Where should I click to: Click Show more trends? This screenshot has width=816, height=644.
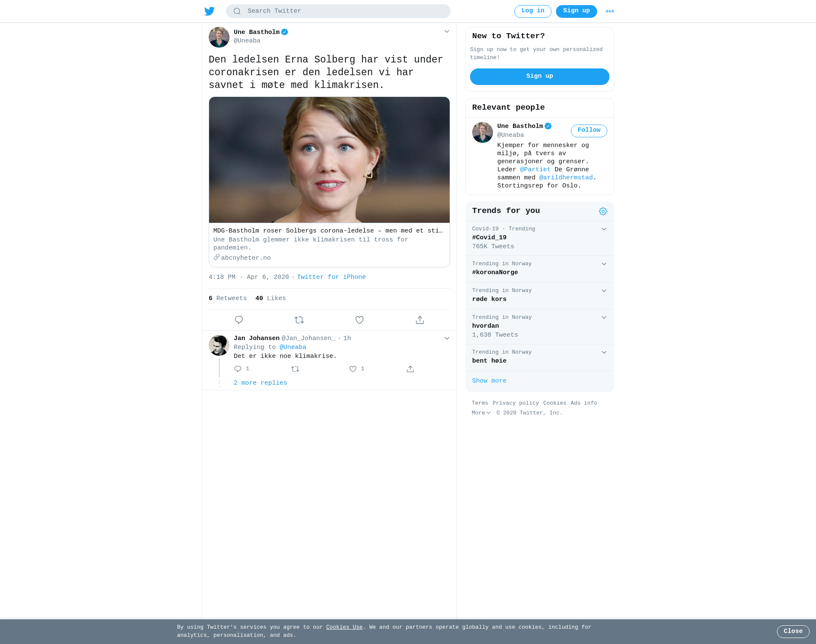(489, 381)
